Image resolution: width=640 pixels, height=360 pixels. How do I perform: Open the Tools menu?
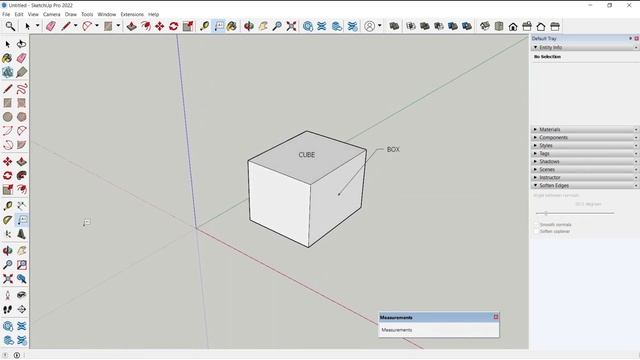pyautogui.click(x=87, y=14)
